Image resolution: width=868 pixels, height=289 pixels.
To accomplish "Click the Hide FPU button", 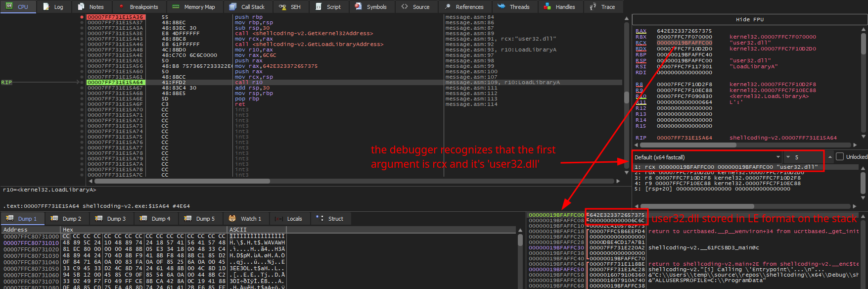I will point(749,20).
